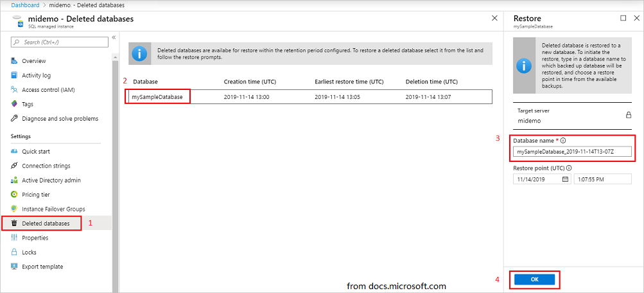
Task: Click the Active Directory admin icon
Action: point(14,180)
